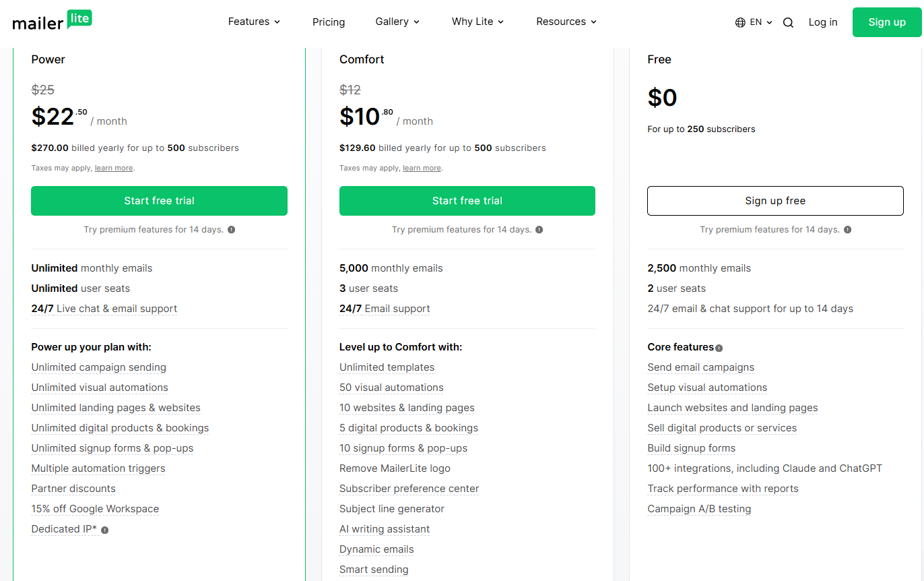Click AI writing assistant
The width and height of the screenshot is (924, 581).
click(385, 529)
